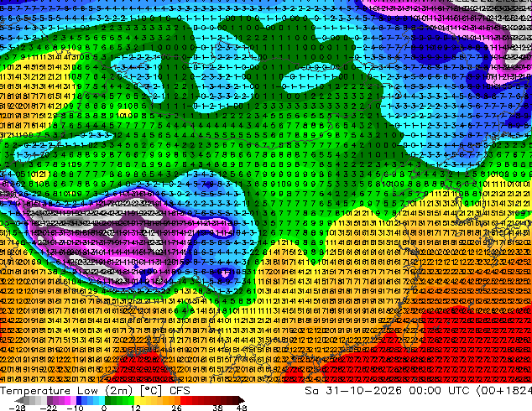Click the gray left arrow end of legend
532x411 pixels.
pos(19,400)
